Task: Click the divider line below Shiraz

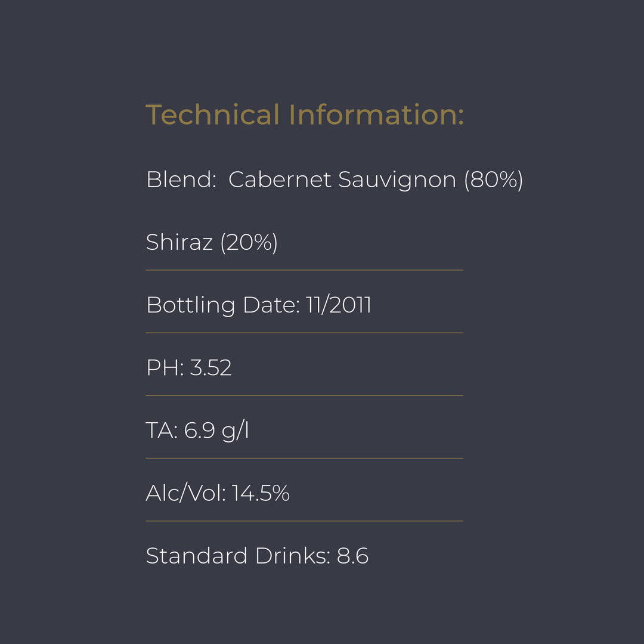Action: coord(304,270)
